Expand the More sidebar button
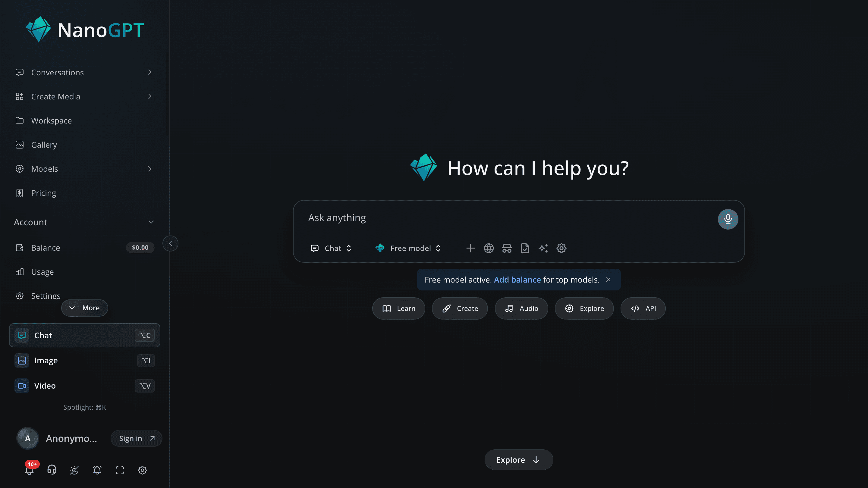This screenshot has width=868, height=488. tap(85, 308)
